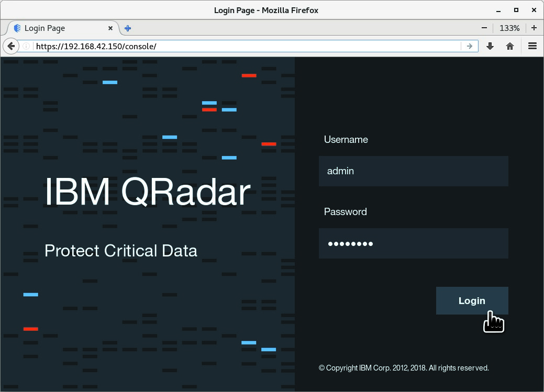Select the Login Page tab
Screen dimensions: 544x392
click(x=63, y=28)
